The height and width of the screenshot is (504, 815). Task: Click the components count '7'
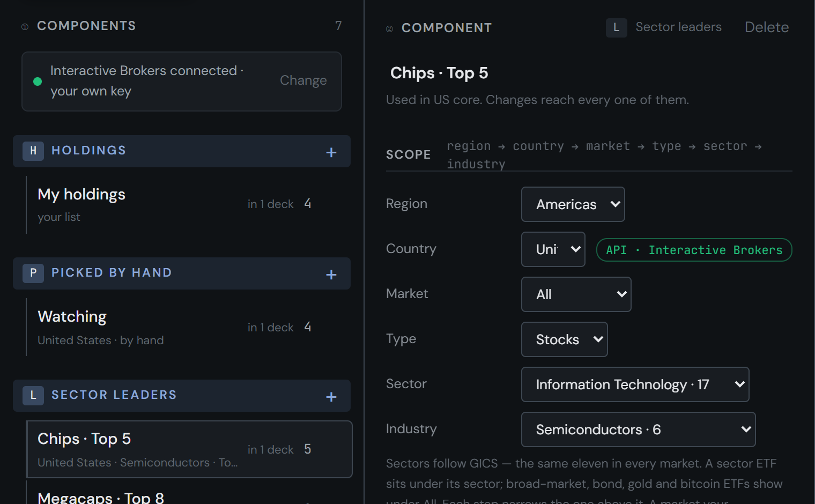point(338,26)
